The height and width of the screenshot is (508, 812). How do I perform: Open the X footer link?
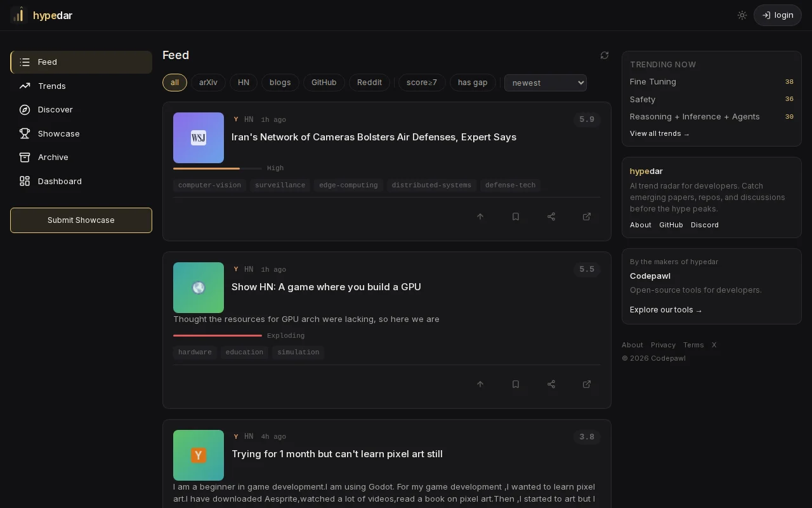(714, 345)
